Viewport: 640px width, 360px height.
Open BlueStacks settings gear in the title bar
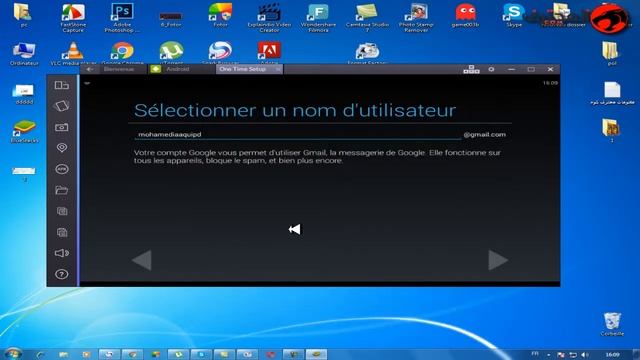tap(491, 69)
